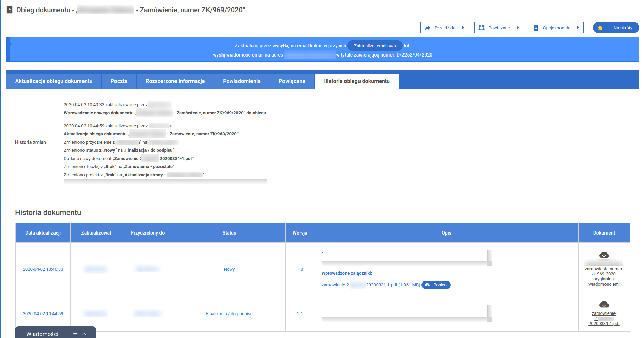Screen dimensions: 644x338
Task: Open the Przejdź do dropdown
Action: pos(444,28)
